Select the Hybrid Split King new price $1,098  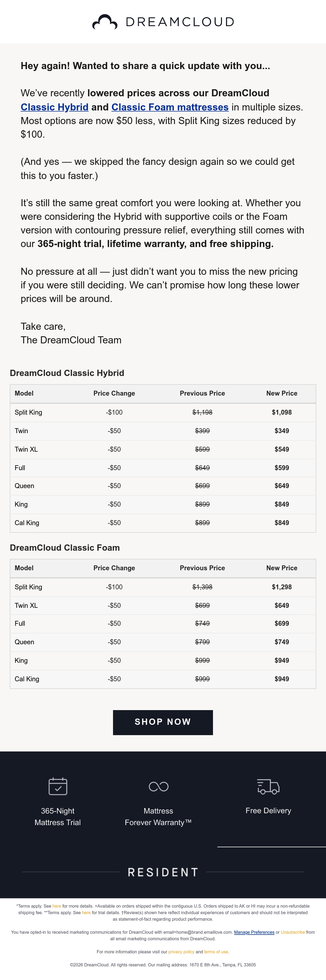pos(281,412)
